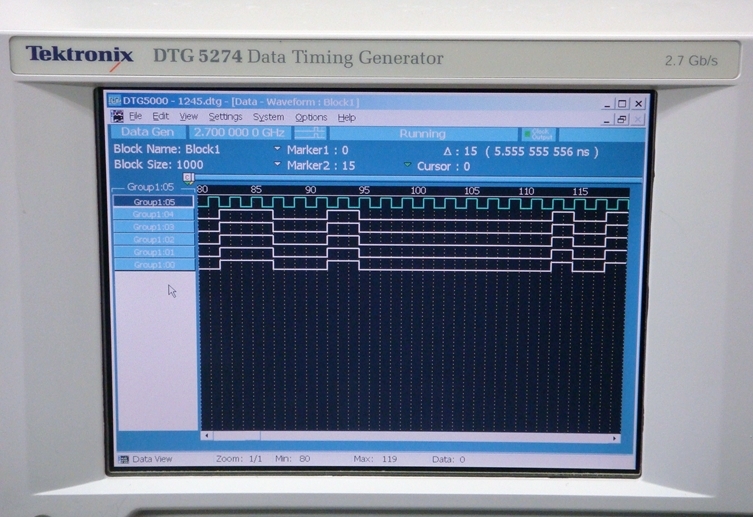Select the Group1:00 channel row

point(154,265)
